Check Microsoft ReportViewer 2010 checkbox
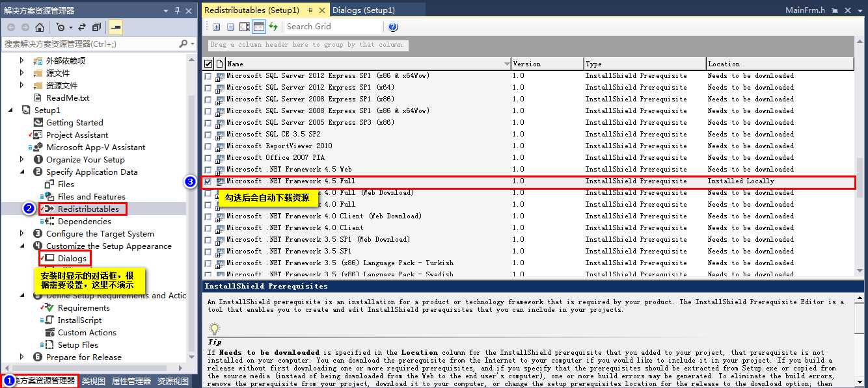 [x=208, y=146]
